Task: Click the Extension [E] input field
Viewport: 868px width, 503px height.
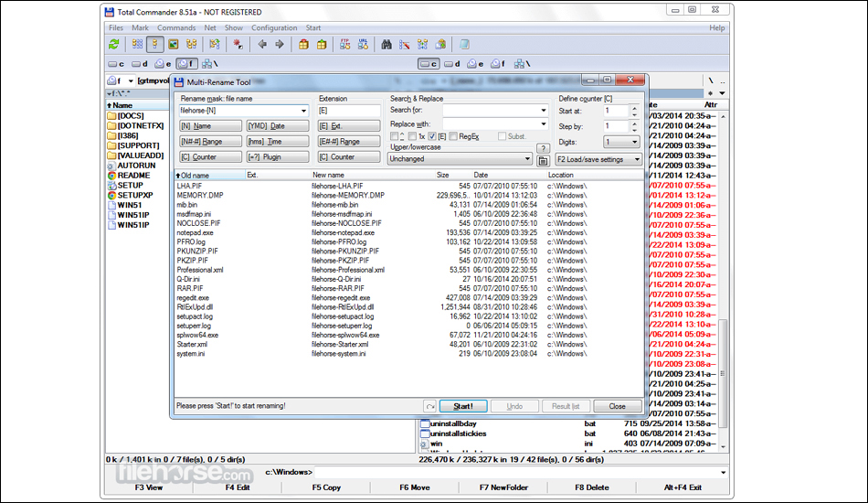Action: coord(349,111)
